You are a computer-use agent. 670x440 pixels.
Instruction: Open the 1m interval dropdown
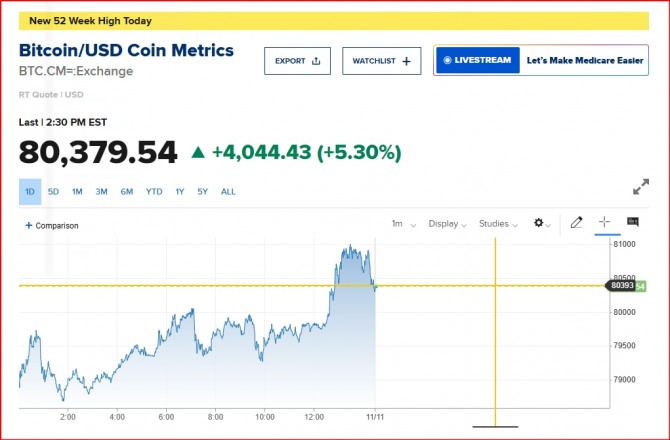coord(401,224)
